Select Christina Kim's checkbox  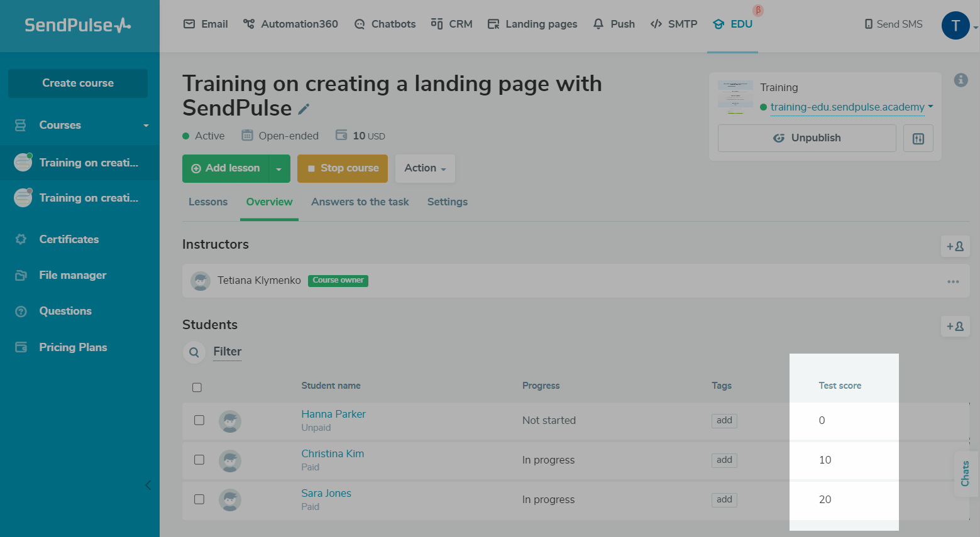(199, 460)
